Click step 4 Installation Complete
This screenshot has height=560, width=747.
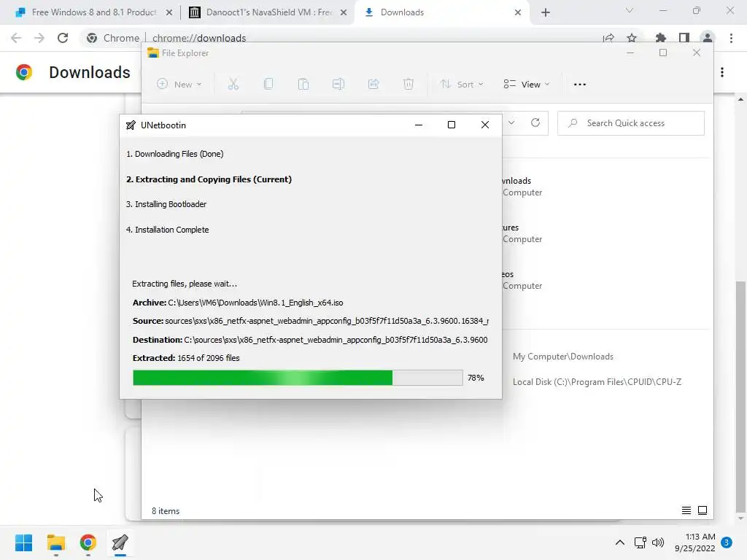pos(167,230)
